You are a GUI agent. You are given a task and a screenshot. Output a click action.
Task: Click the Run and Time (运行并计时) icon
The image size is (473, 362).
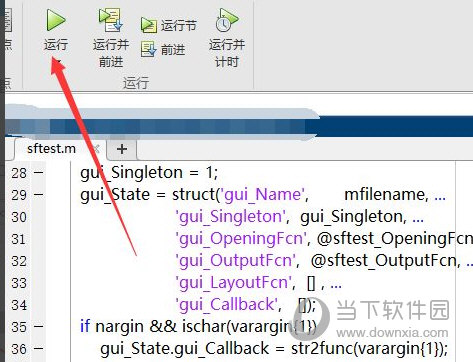[227, 20]
